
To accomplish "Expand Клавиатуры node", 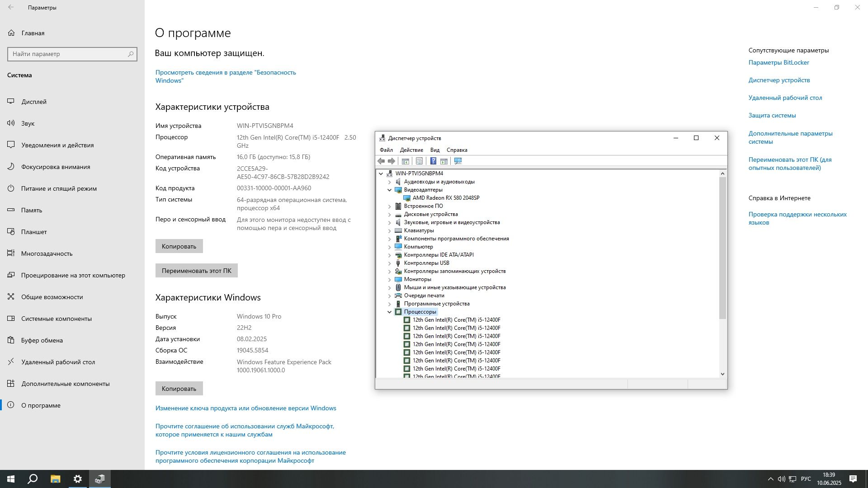I will click(x=389, y=230).
